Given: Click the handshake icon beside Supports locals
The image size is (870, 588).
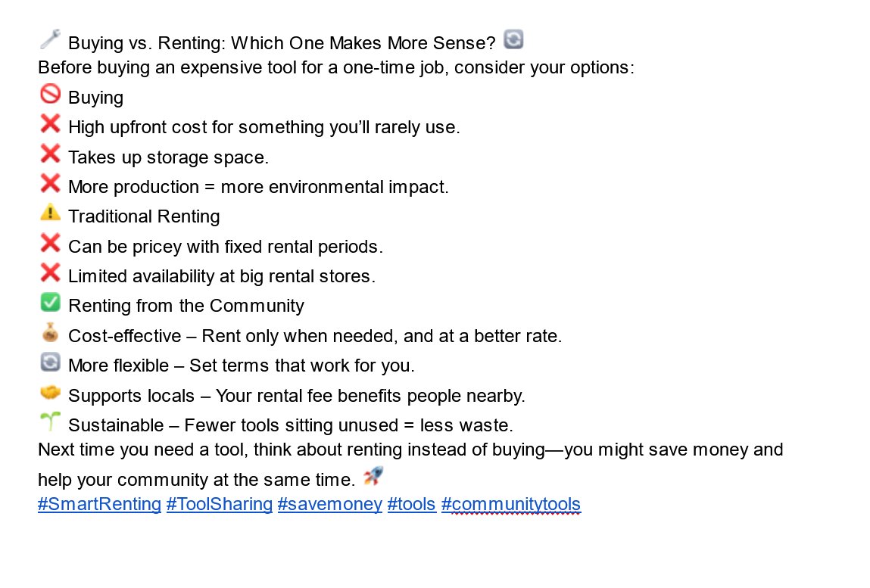Looking at the screenshot, I should tap(50, 392).
